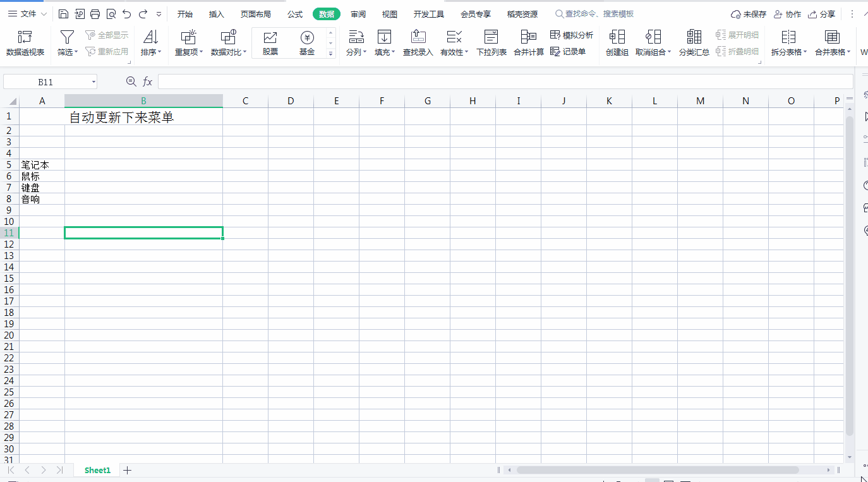Image resolution: width=868 pixels, height=482 pixels.
Task: Expand the 数据对比 dropdown arrow
Action: [x=246, y=52]
